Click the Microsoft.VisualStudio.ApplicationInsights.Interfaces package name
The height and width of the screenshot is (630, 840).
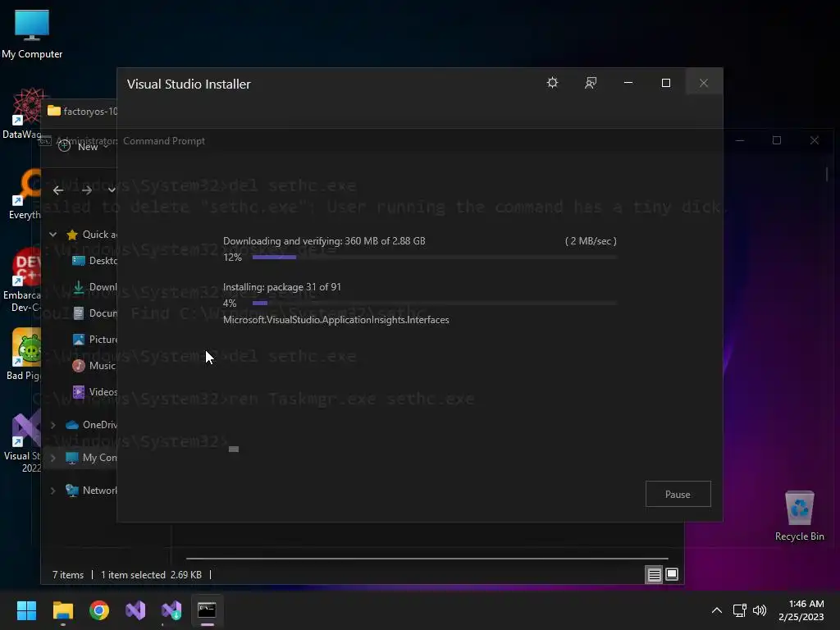336,320
